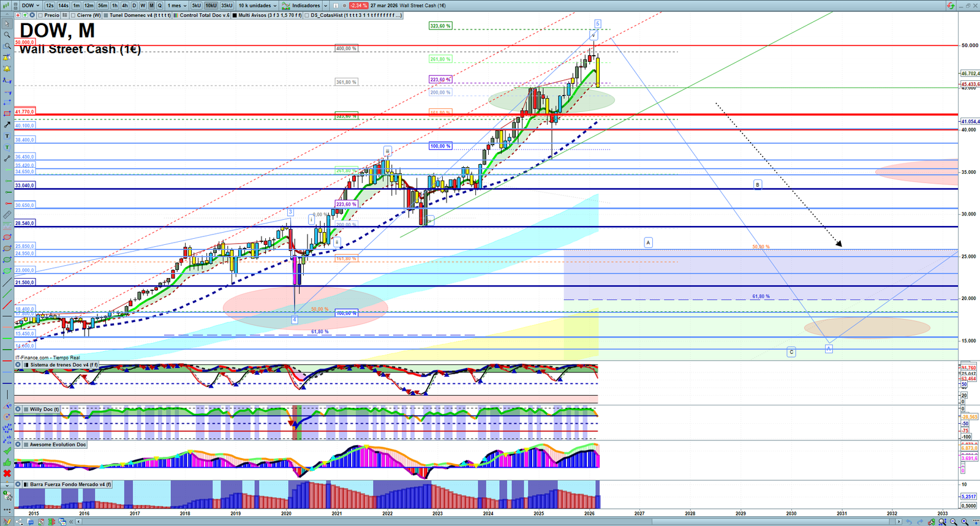Toggle the DS_CotasHist indicator checkbox
The width and height of the screenshot is (980, 526).
coord(307,15)
